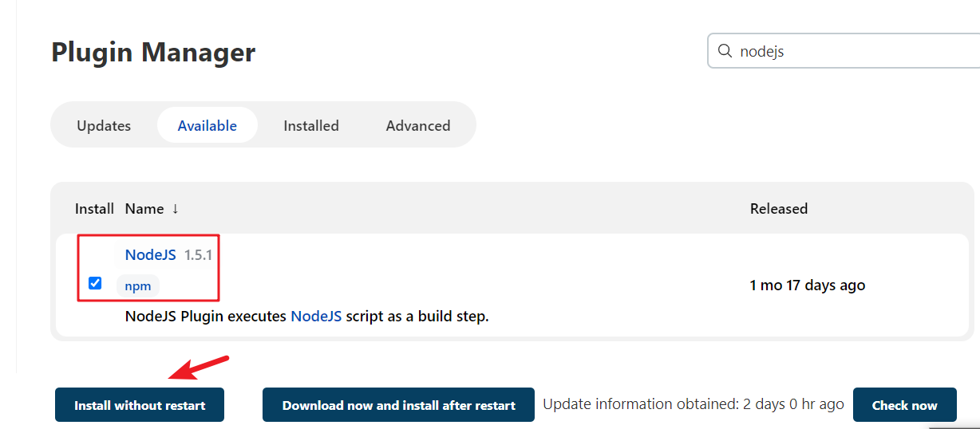980x429 pixels.
Task: Click the Released column header
Action: (779, 209)
